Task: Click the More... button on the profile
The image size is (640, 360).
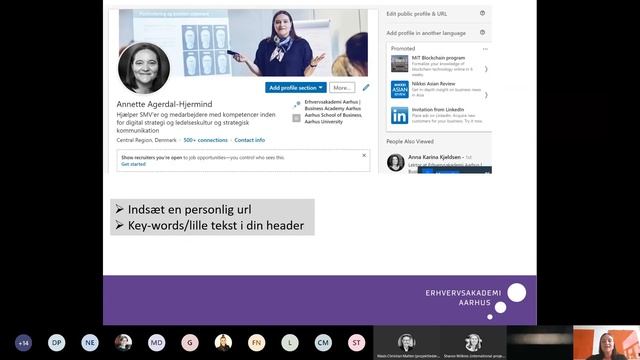Action: coord(342,87)
